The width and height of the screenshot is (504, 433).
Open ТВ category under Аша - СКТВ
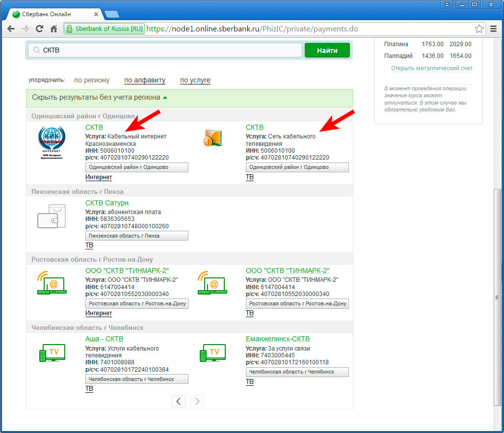pyautogui.click(x=89, y=389)
